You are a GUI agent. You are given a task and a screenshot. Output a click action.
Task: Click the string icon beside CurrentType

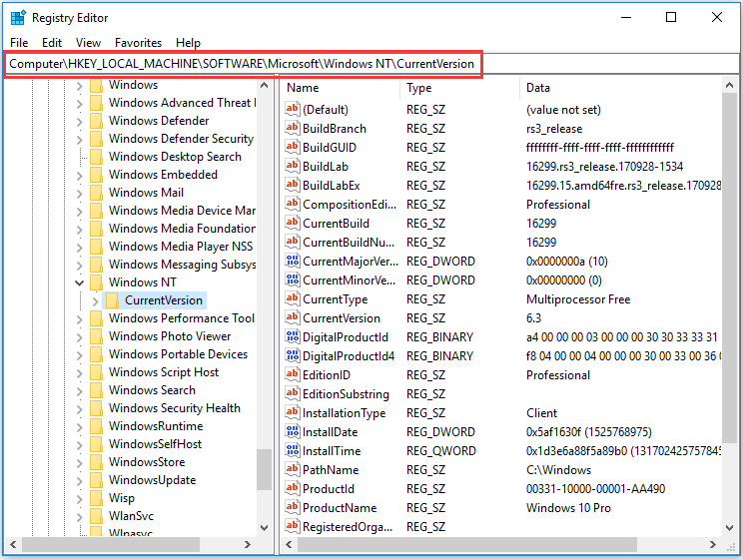293,298
